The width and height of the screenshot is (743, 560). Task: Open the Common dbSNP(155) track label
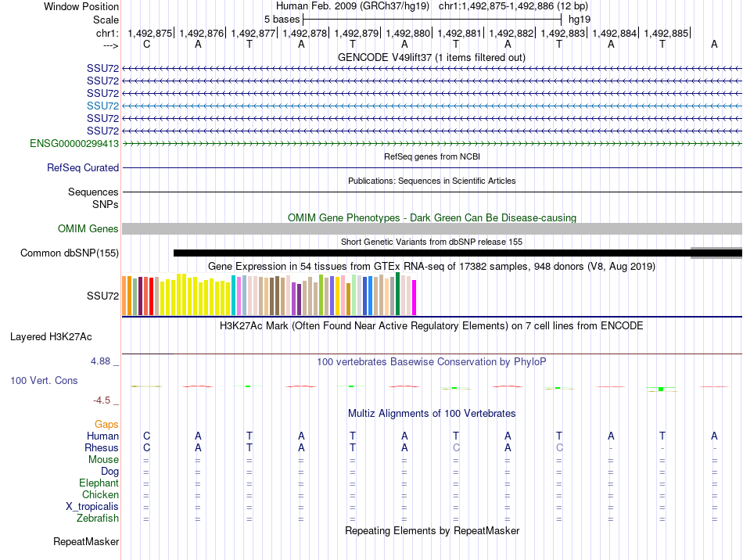pos(69,253)
